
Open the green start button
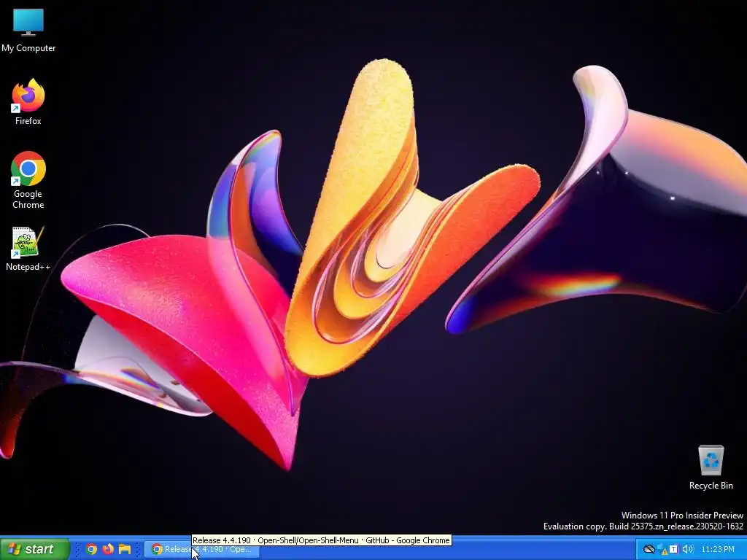(35, 549)
